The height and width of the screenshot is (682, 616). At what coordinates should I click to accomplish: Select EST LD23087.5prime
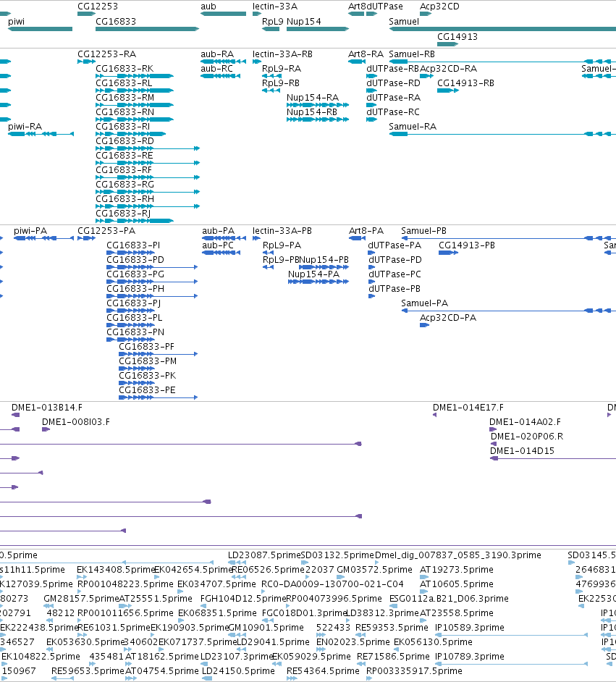264,555
